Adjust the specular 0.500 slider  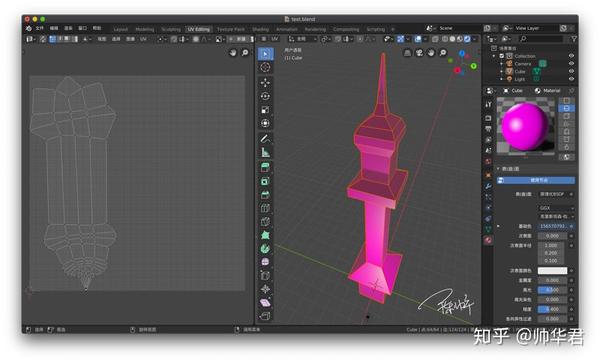pyautogui.click(x=552, y=290)
